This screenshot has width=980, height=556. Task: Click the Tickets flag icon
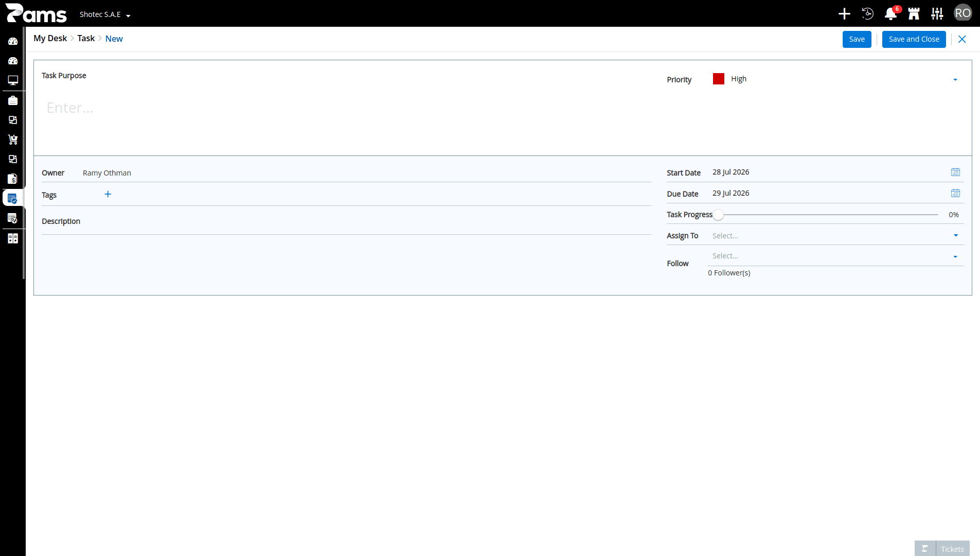[925, 548]
